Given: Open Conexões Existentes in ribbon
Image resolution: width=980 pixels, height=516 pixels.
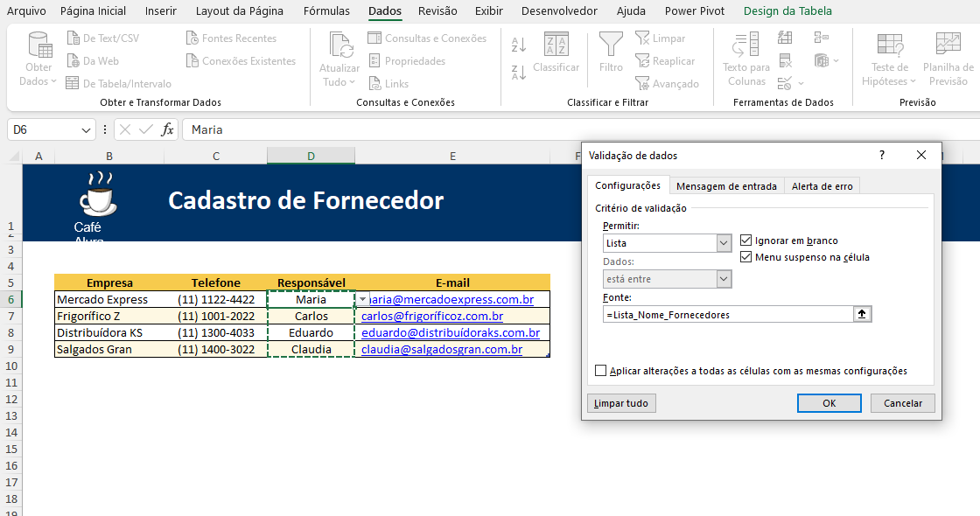Looking at the screenshot, I should click(x=241, y=61).
